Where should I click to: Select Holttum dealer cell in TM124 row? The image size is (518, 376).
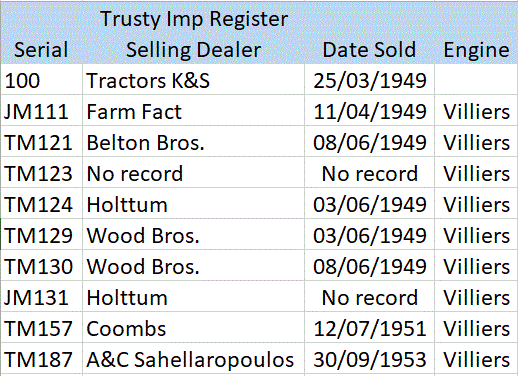coord(193,204)
